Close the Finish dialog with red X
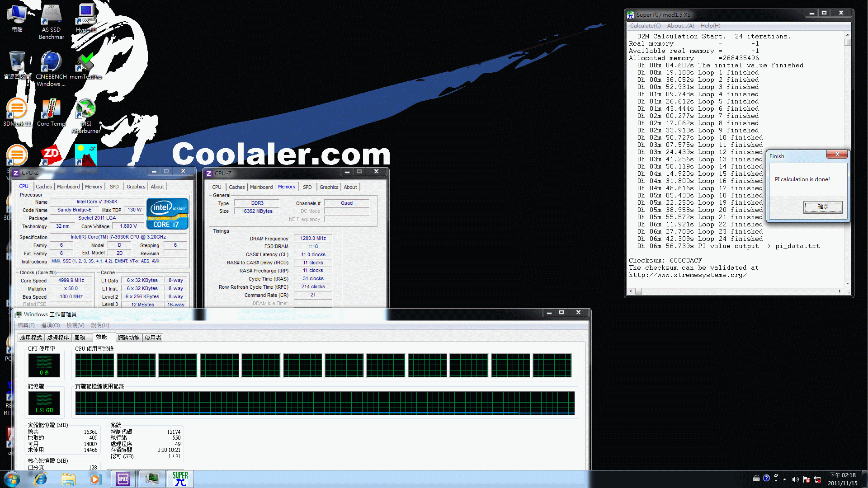Viewport: 868px width, 488px height. (837, 155)
